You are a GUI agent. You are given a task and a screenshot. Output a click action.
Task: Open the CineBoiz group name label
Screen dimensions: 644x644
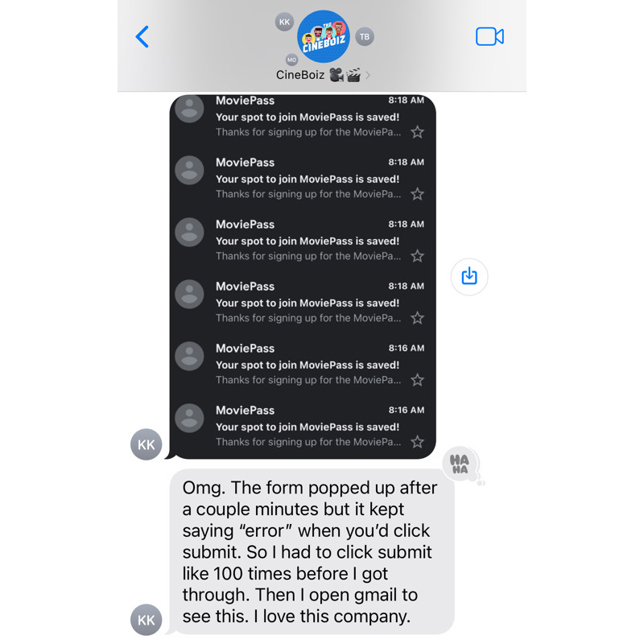(300, 75)
